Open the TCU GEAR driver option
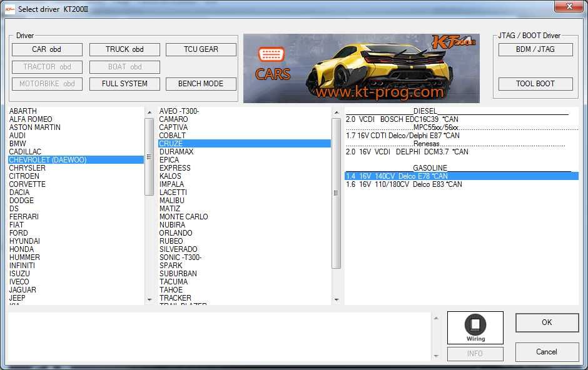This screenshot has height=370, width=588. coord(201,49)
